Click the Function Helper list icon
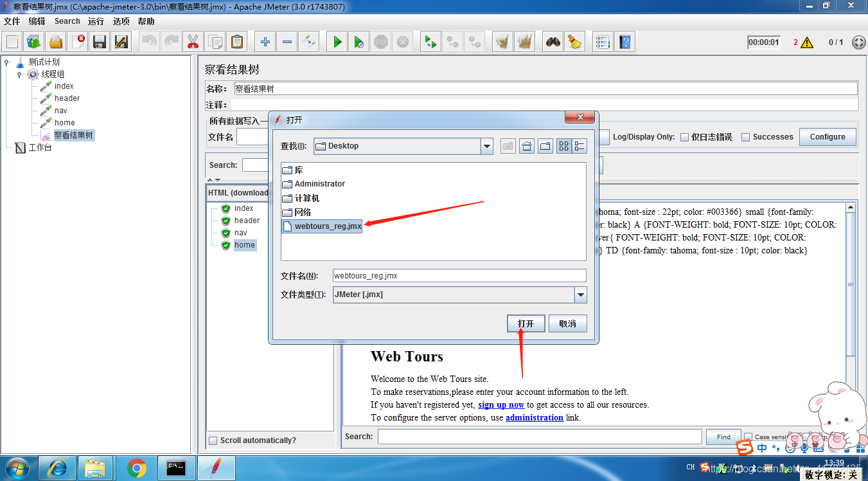The image size is (868, 481). [x=603, y=42]
